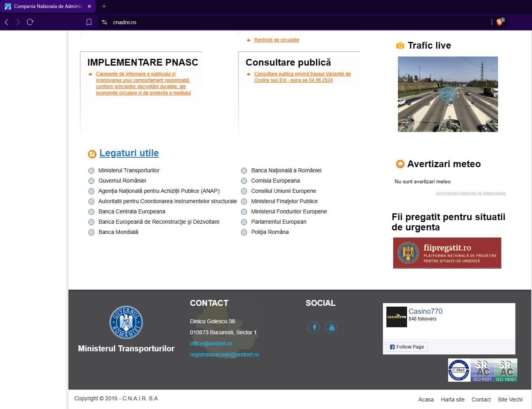The image size is (532, 409).
Task: Click the IQNet certification logo
Action: coord(459,370)
